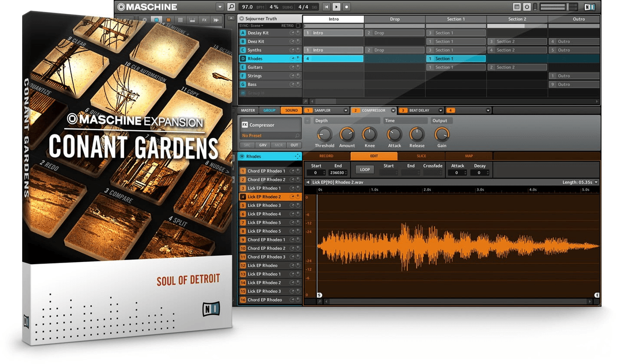Click the waveform zoom magnifier icon

point(320,301)
